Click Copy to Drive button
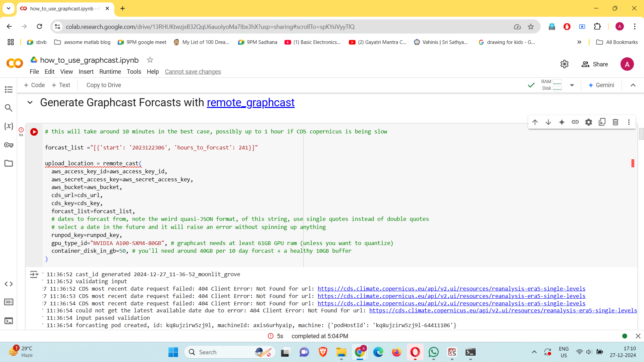This screenshot has width=644, height=362. click(x=104, y=85)
